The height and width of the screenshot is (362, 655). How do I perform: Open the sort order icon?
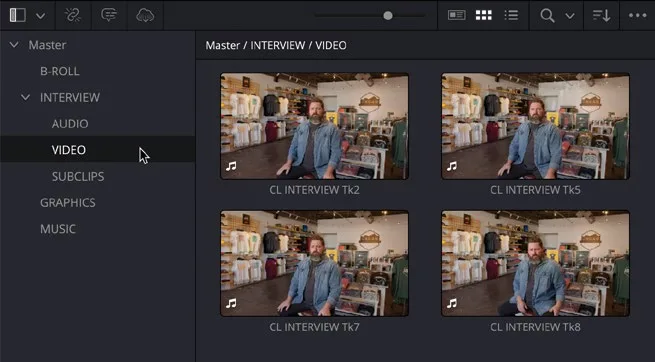(x=602, y=15)
